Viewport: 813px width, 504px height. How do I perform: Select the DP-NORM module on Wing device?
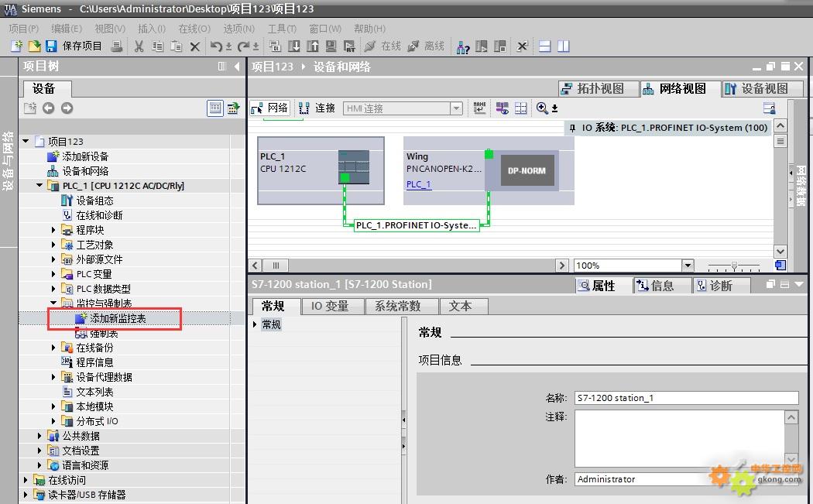pyautogui.click(x=527, y=170)
